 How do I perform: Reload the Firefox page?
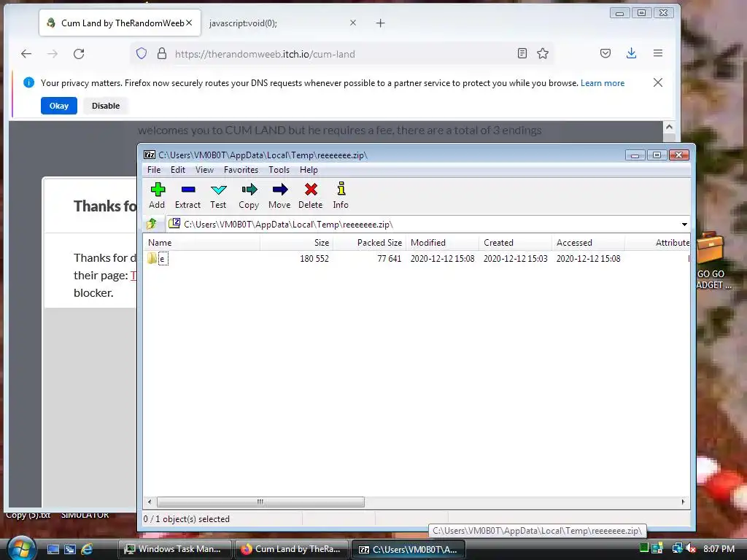click(79, 54)
